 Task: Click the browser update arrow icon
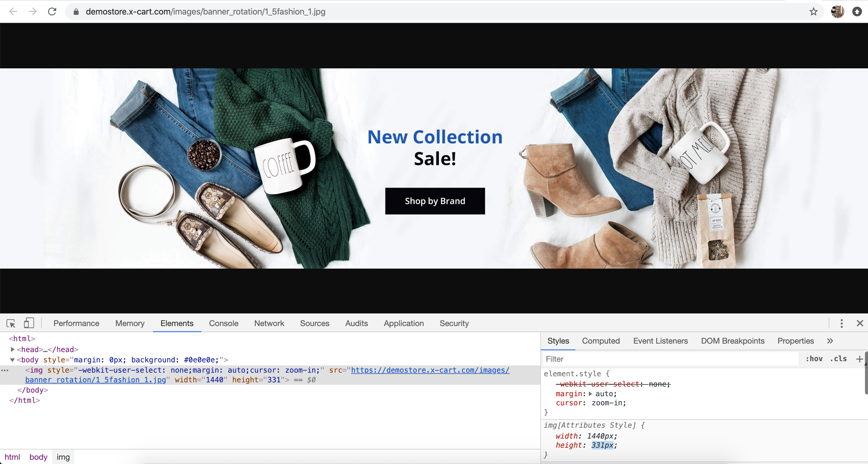tap(857, 12)
